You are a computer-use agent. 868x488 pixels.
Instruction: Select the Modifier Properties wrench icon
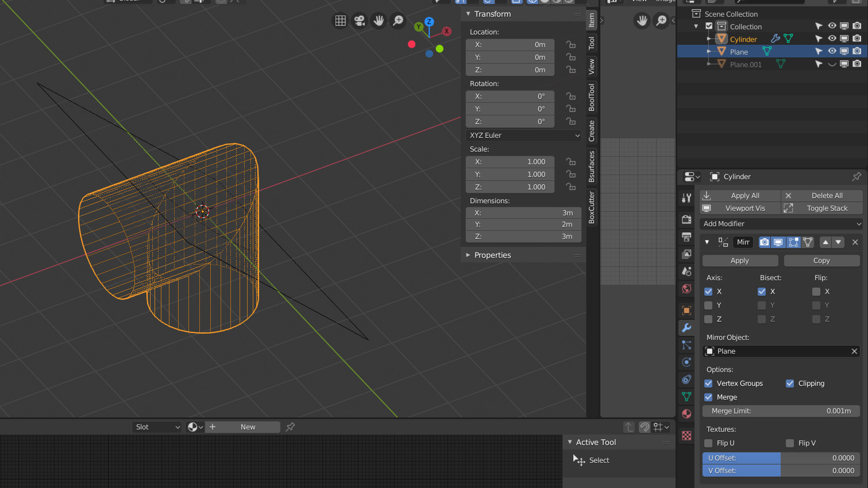pyautogui.click(x=686, y=328)
